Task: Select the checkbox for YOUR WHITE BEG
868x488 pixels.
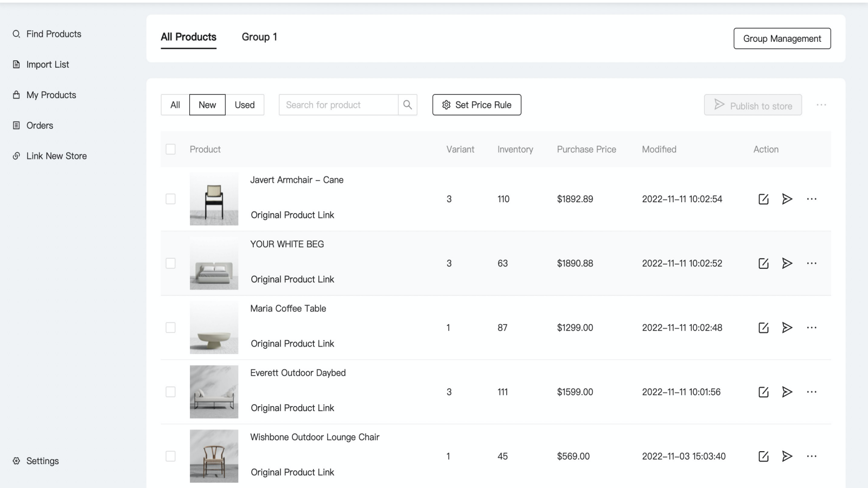Action: [170, 263]
